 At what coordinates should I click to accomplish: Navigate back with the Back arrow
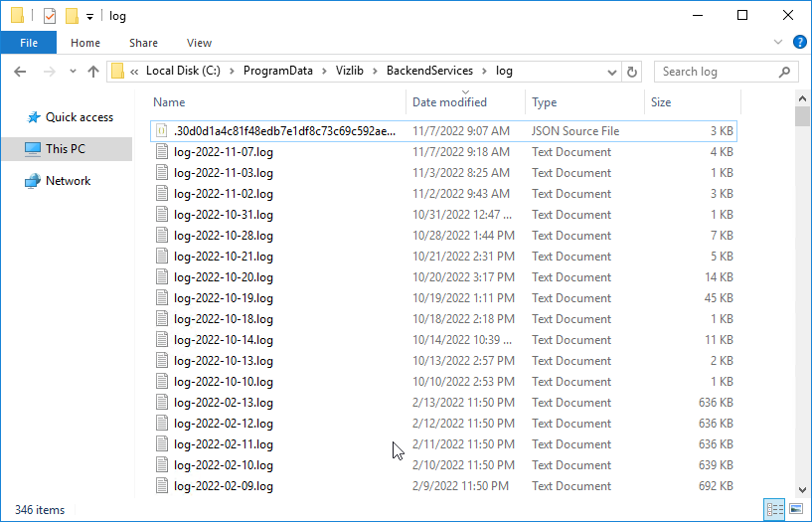tap(20, 72)
